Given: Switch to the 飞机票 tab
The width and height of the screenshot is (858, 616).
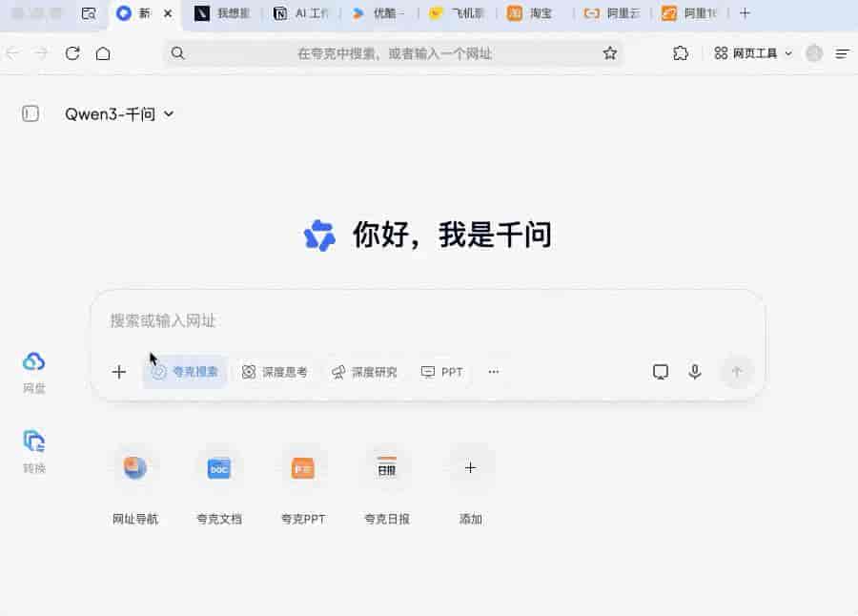Looking at the screenshot, I should point(458,13).
